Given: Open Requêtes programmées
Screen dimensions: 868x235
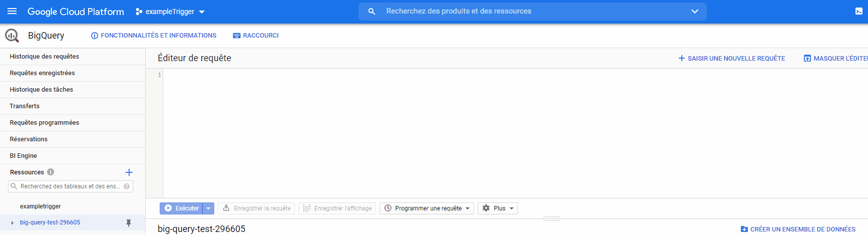Looking at the screenshot, I should [x=73, y=123].
